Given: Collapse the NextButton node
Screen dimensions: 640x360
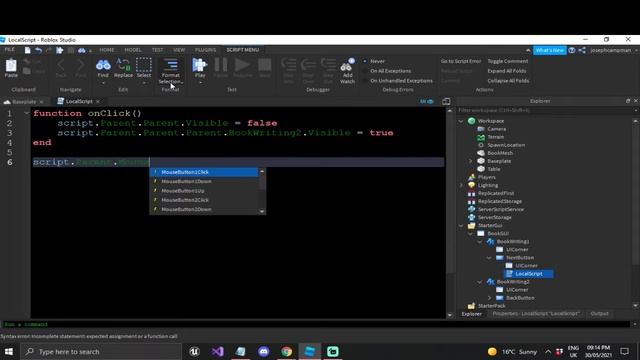Looking at the screenshot, I should [x=489, y=258].
